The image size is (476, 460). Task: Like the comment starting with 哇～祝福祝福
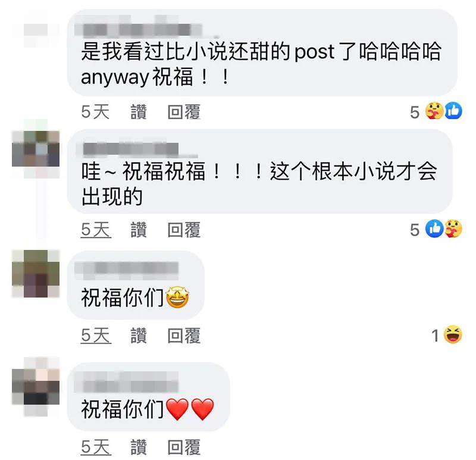[x=139, y=230]
